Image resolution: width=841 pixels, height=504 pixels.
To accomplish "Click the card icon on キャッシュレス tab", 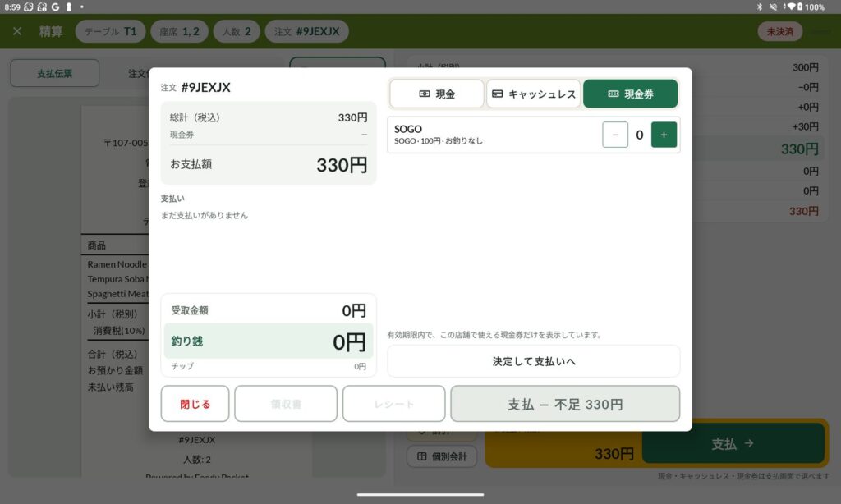I will (497, 94).
